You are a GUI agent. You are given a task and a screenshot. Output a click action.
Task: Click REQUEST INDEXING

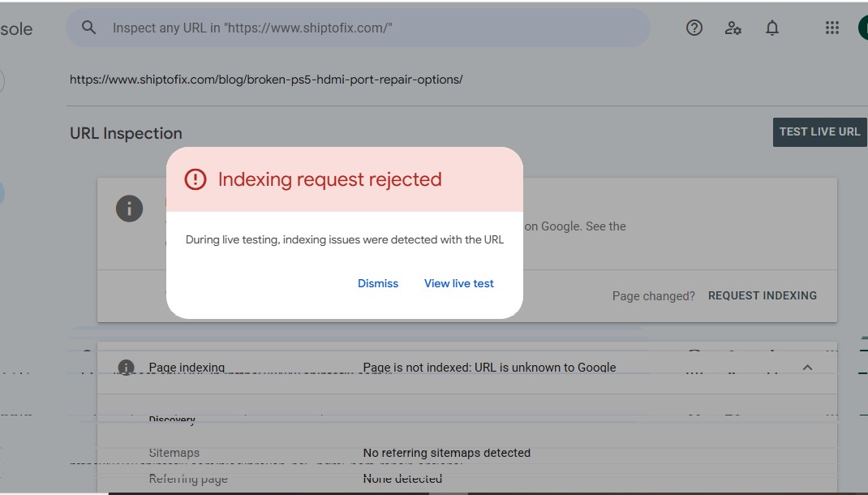pos(762,295)
